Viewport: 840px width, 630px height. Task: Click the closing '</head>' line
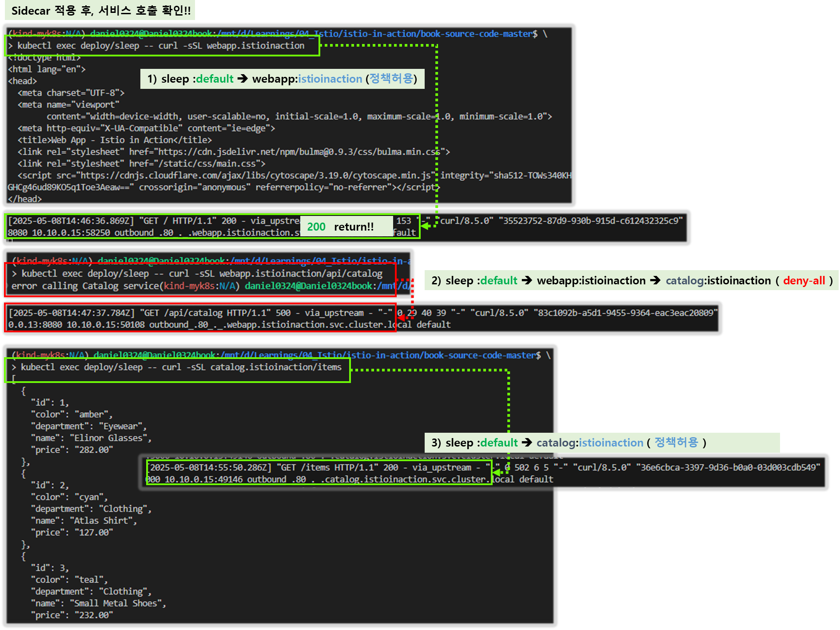pos(25,199)
